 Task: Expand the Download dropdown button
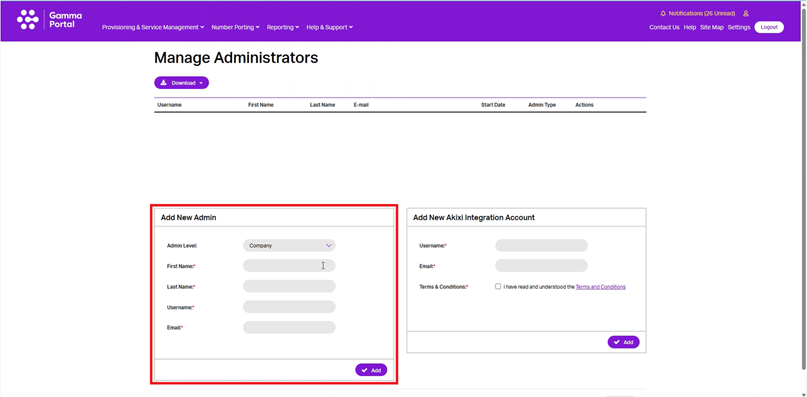pyautogui.click(x=182, y=83)
